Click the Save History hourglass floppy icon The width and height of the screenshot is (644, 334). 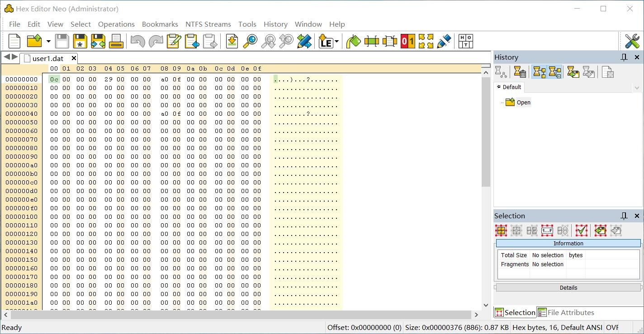[573, 72]
